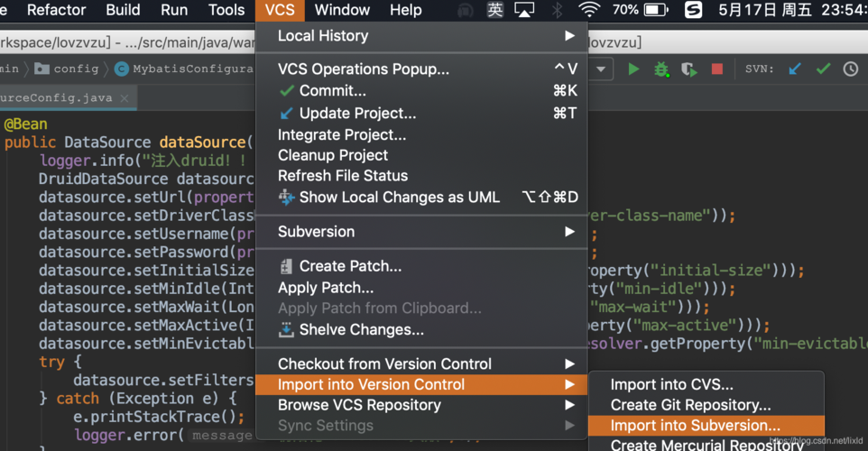Click logger.error line in editor

(163, 435)
